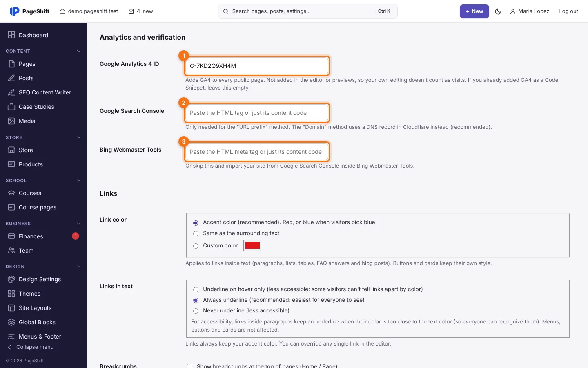Image resolution: width=588 pixels, height=368 pixels.
Task: Collapse the DESIGN sidebar section
Action: click(x=79, y=267)
